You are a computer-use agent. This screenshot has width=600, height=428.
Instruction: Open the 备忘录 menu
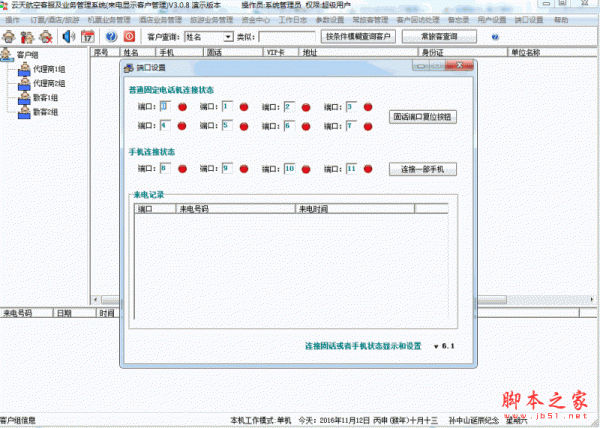click(x=458, y=20)
